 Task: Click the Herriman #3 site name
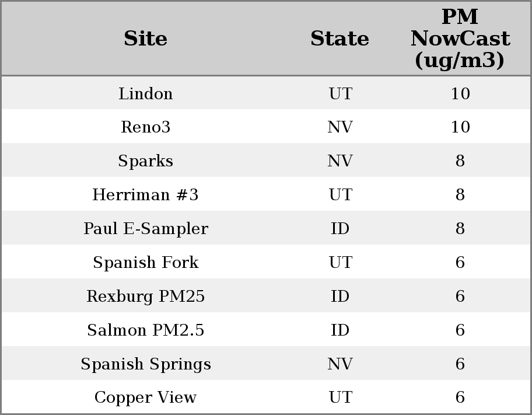tap(145, 194)
